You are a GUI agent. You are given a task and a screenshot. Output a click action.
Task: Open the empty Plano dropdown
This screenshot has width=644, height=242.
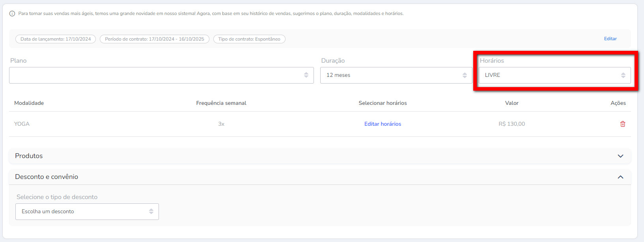tap(158, 75)
